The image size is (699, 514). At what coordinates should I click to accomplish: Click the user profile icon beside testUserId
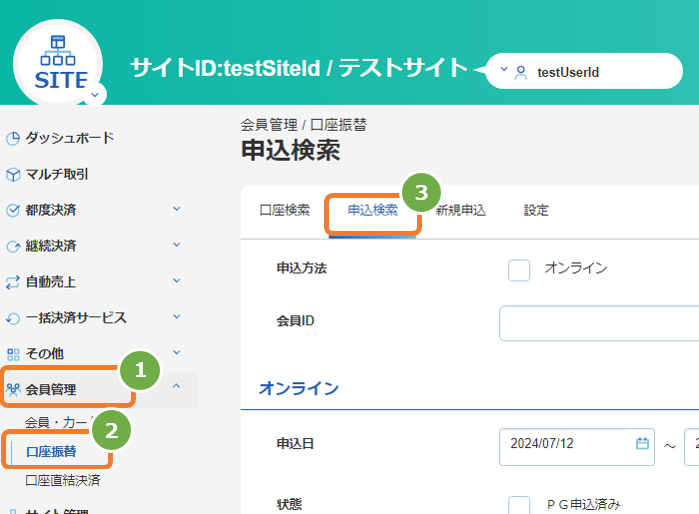[520, 72]
